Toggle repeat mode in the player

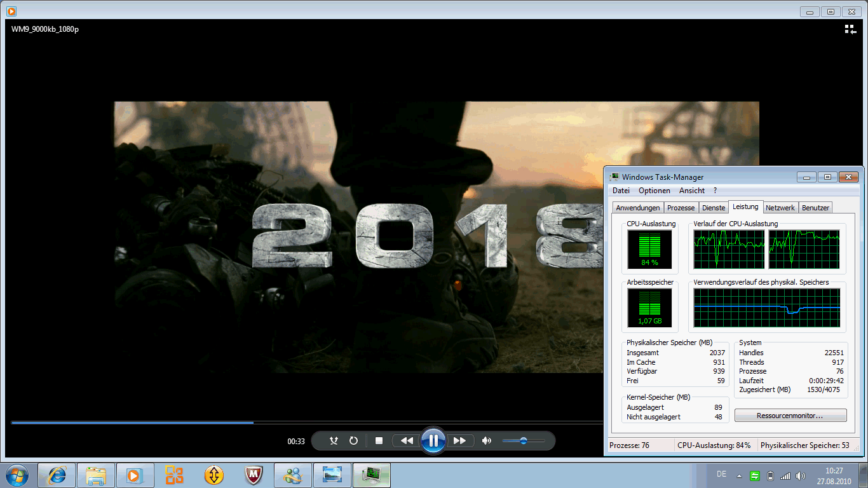(x=354, y=440)
